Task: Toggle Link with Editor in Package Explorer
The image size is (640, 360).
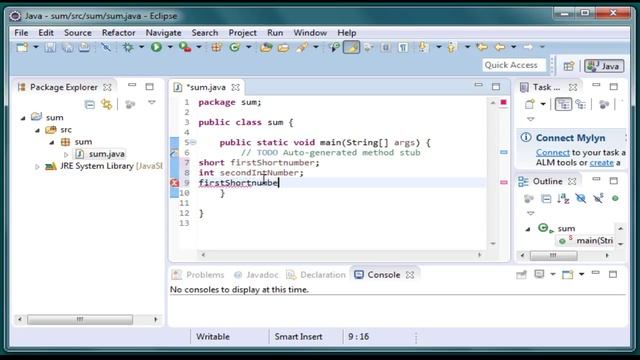Action: click(107, 105)
